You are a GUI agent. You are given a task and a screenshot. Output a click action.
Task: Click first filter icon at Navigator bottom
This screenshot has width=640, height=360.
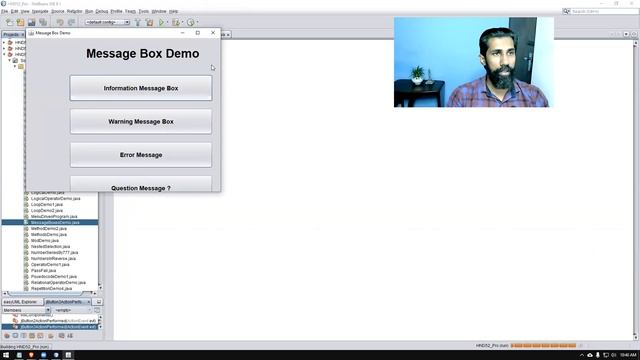[7, 336]
